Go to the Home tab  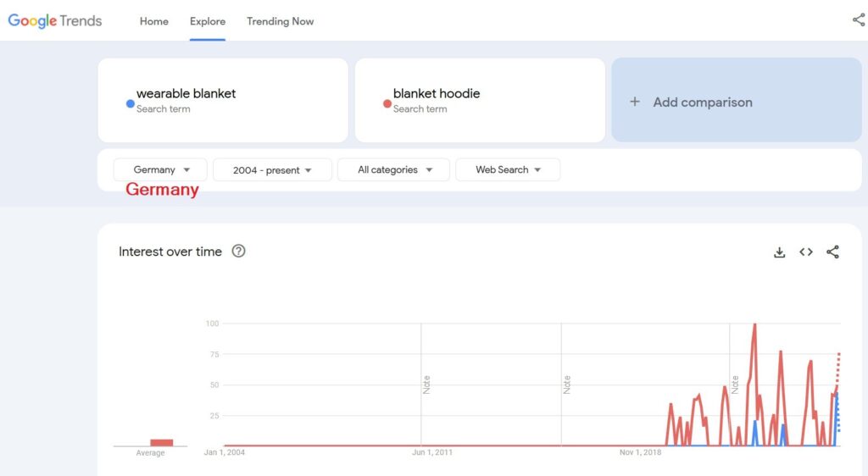click(153, 21)
